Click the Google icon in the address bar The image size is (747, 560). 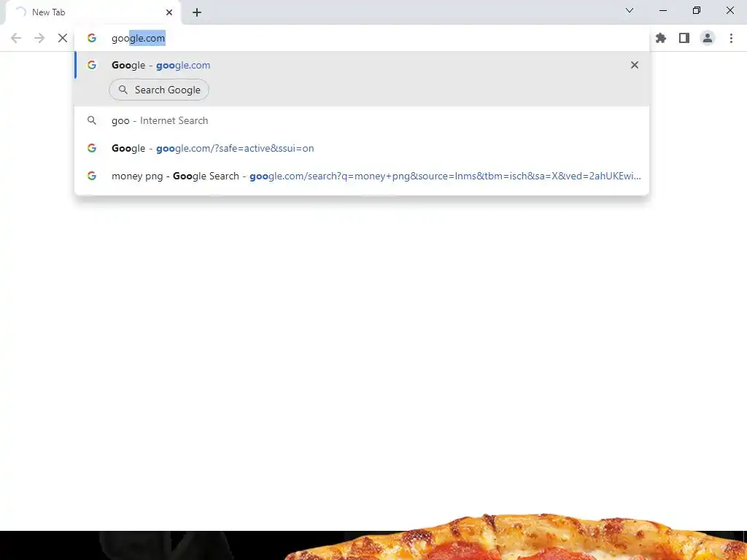coord(92,38)
